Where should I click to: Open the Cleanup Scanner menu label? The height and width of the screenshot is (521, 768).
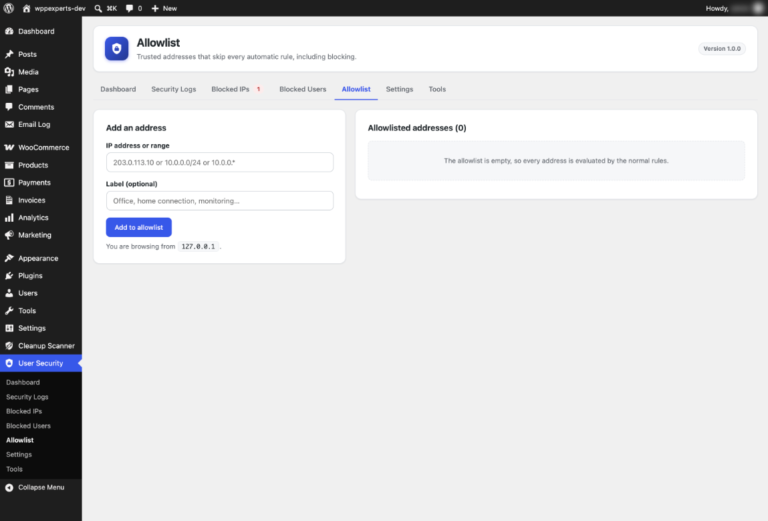tap(47, 346)
